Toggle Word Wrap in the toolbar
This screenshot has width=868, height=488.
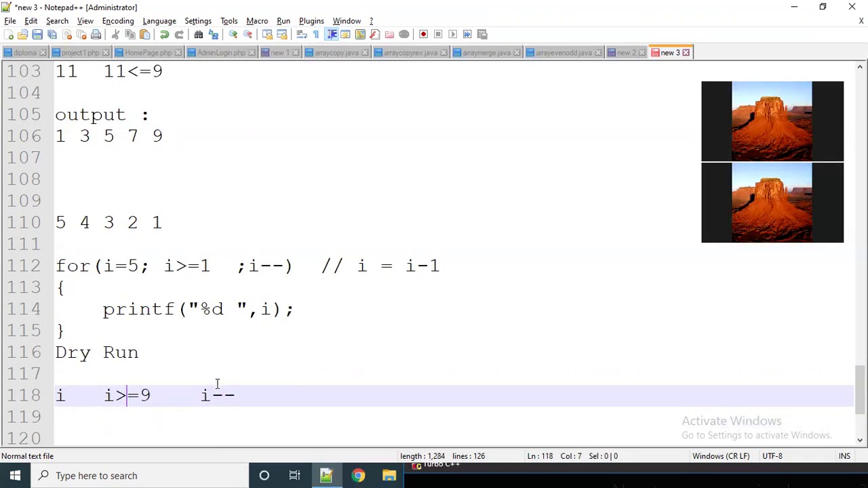click(302, 34)
